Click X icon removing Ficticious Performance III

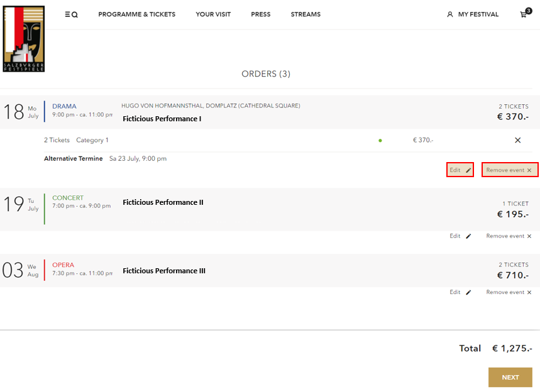529,292
